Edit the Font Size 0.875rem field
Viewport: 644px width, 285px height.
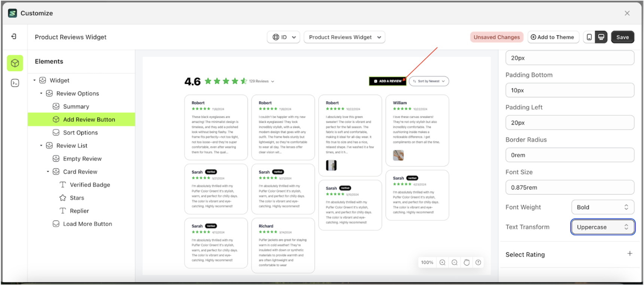[x=569, y=187]
